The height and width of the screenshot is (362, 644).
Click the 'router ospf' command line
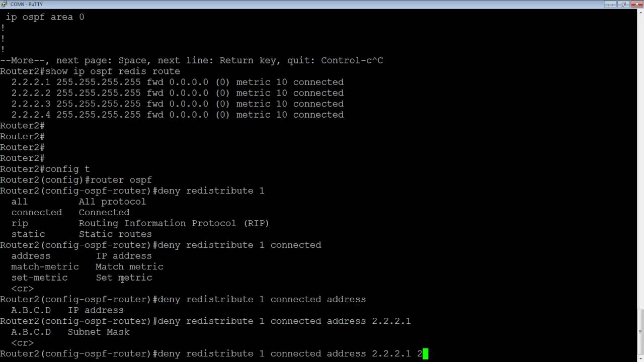coord(76,180)
